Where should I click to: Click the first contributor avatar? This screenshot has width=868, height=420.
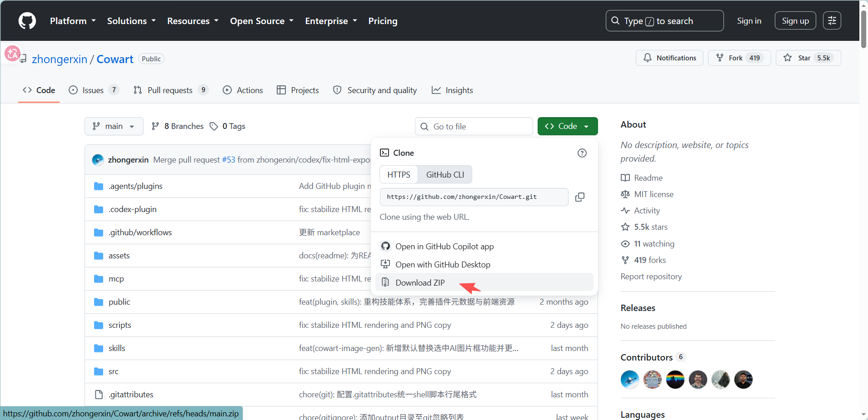[x=630, y=380]
